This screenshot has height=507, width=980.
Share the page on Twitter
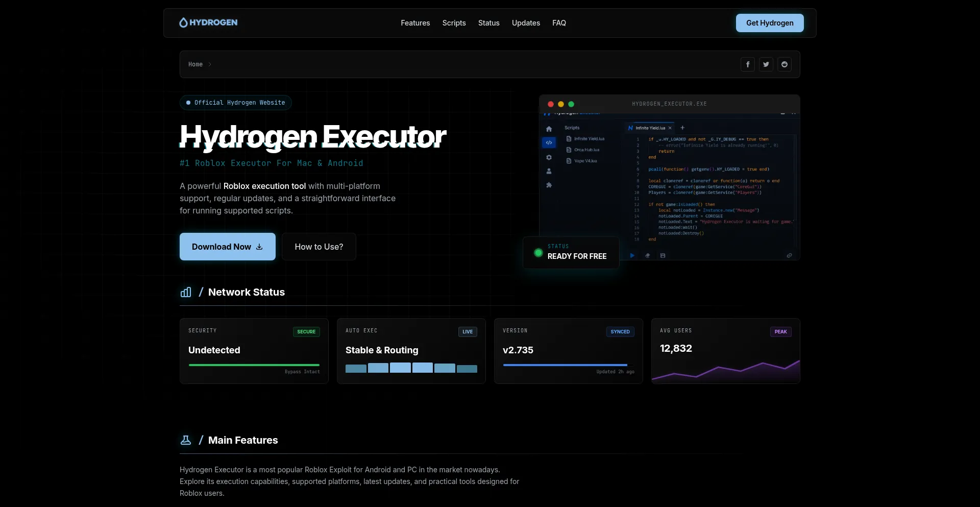[766, 64]
